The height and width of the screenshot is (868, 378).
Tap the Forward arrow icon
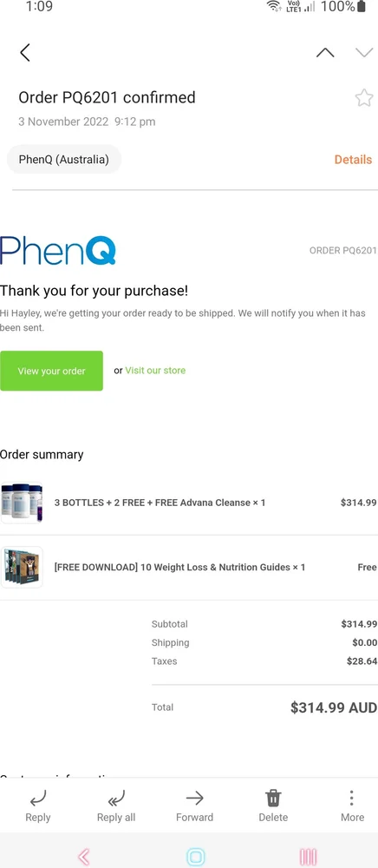[194, 798]
